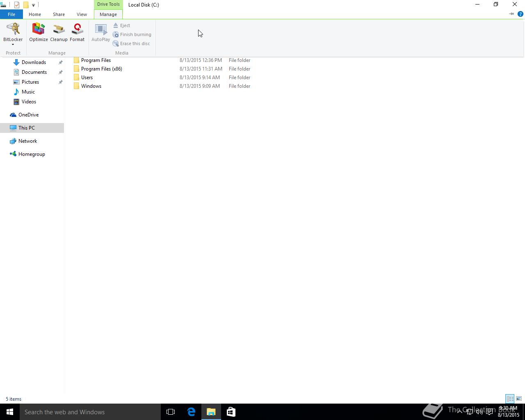Open Help with the question mark icon

(520, 14)
